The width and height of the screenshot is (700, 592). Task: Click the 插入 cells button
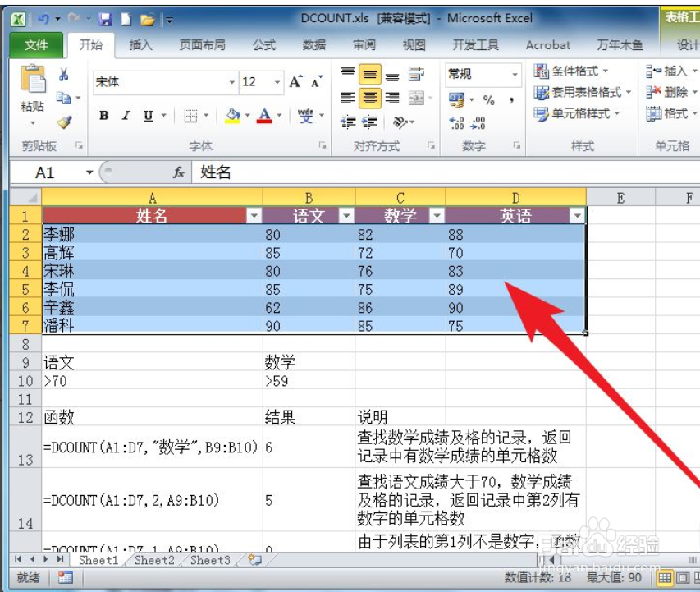point(671,71)
